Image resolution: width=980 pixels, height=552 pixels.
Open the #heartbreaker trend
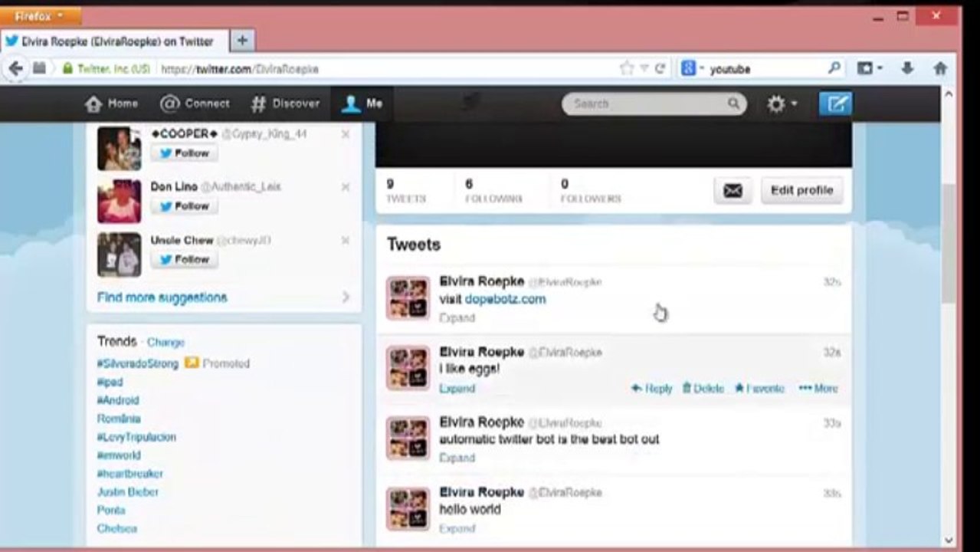[x=129, y=474]
